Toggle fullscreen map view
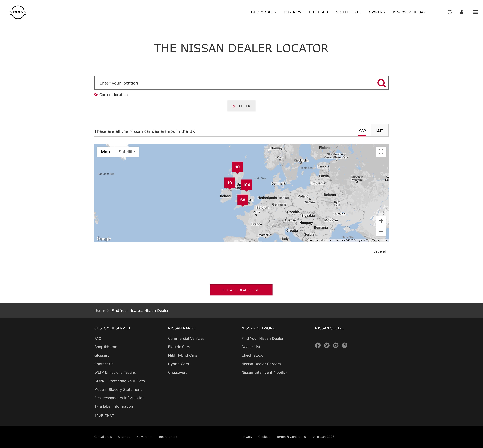 (x=381, y=152)
